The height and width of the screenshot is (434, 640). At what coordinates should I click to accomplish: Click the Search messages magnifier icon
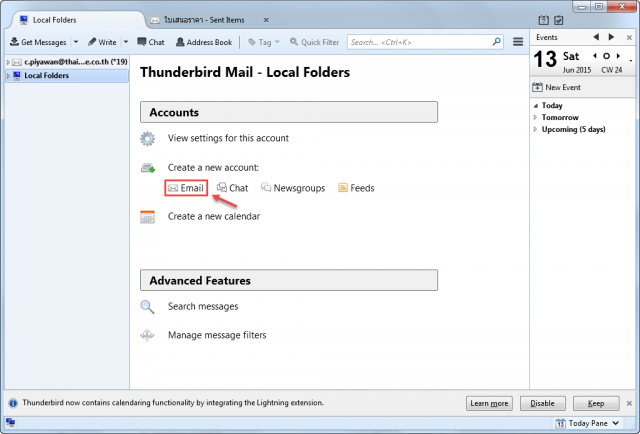pos(147,307)
